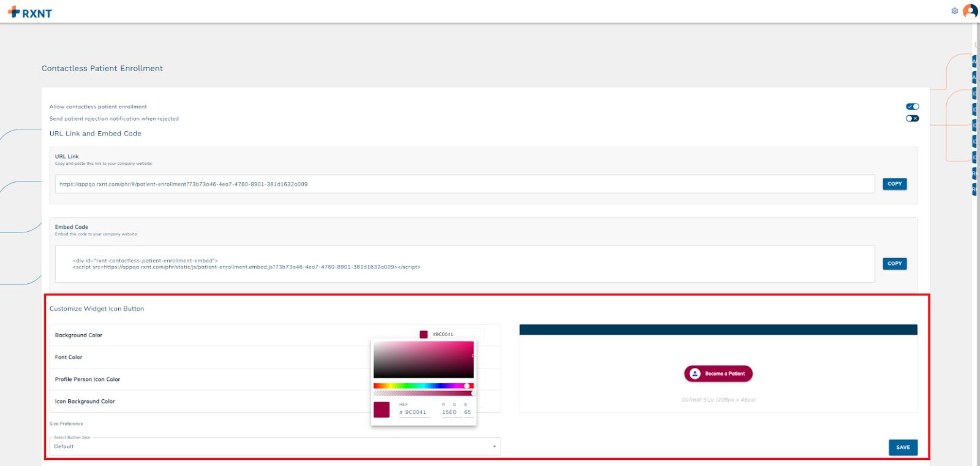Click the Background Color swatch #9C0041

pyautogui.click(x=423, y=334)
